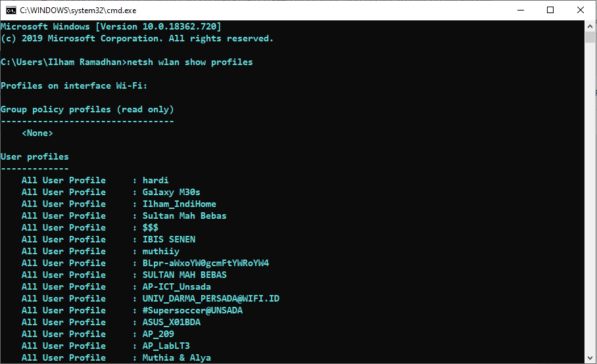Click 'All User Profile' label beside IBIS SENEN
Screen dimensions: 597x364
64,239
